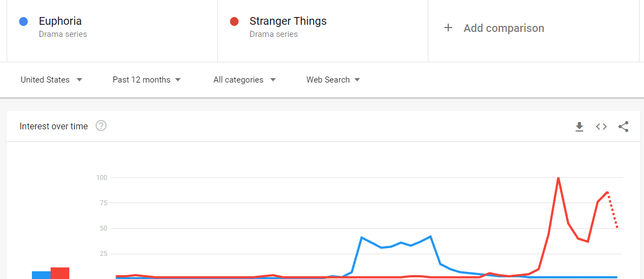The image size is (644, 279).
Task: Click the red average bar for Stranger Things
Action: pos(60,273)
